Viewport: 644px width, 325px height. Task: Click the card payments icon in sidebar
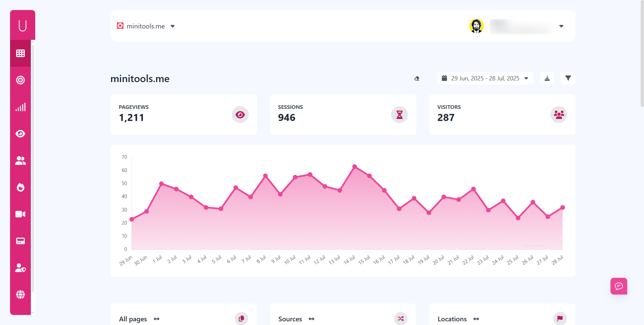click(20, 241)
